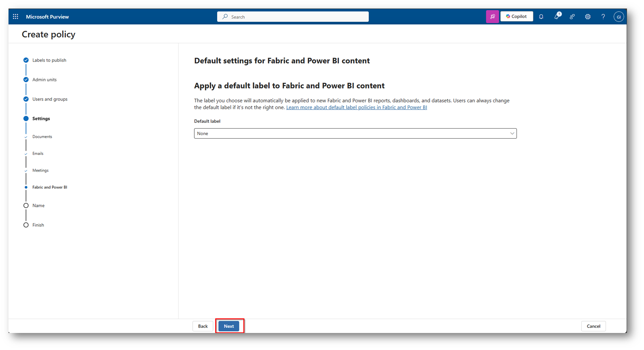644x350 pixels.
Task: Open the GI account avatar menu
Action: 618,17
